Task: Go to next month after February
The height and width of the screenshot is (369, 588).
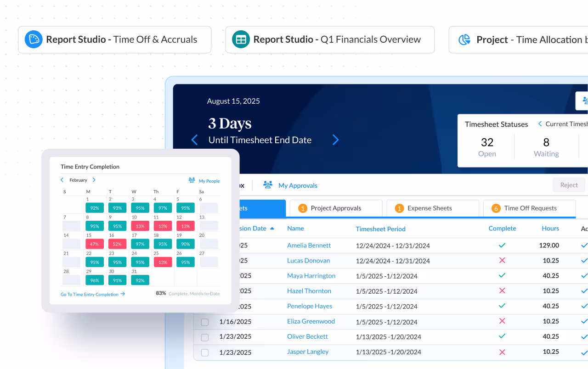Action: coord(94,180)
